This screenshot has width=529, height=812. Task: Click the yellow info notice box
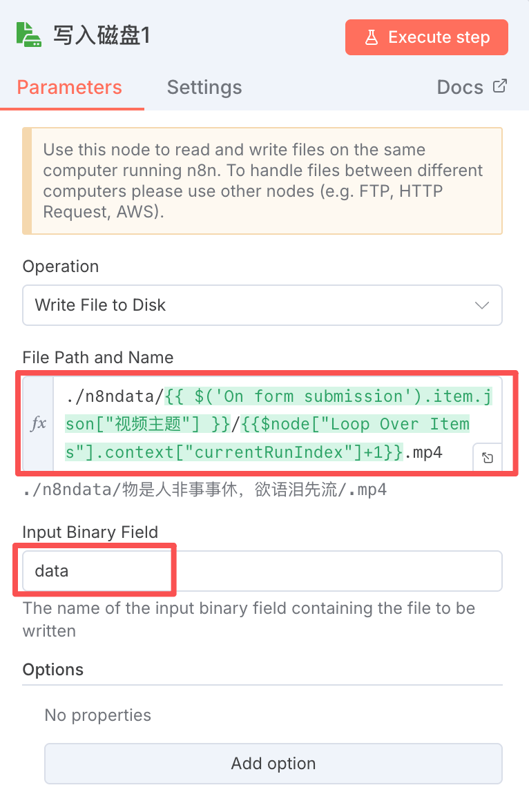coord(262,181)
